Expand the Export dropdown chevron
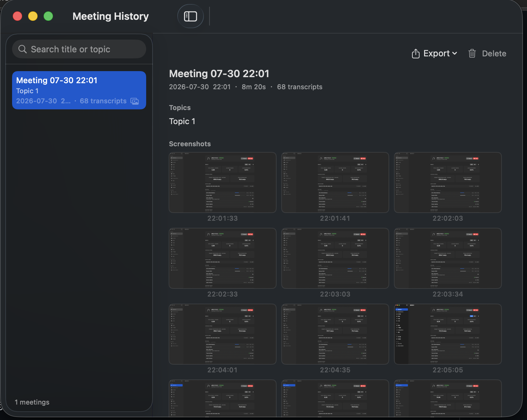This screenshot has height=420, width=527. point(455,53)
